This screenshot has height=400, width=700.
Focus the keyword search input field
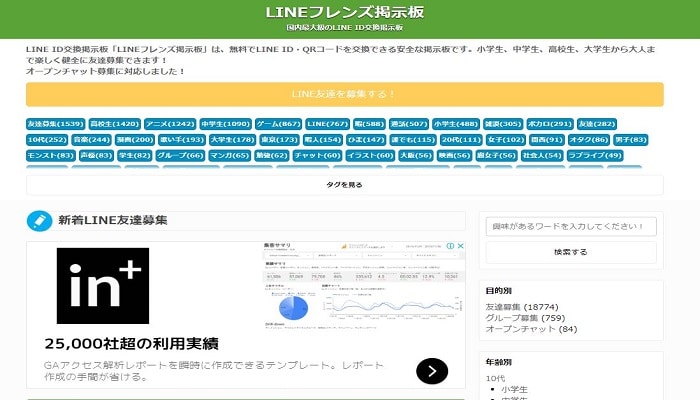pos(571,226)
